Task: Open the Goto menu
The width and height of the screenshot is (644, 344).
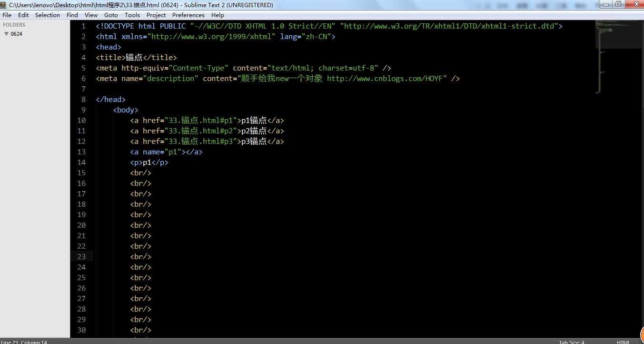Action: click(111, 15)
